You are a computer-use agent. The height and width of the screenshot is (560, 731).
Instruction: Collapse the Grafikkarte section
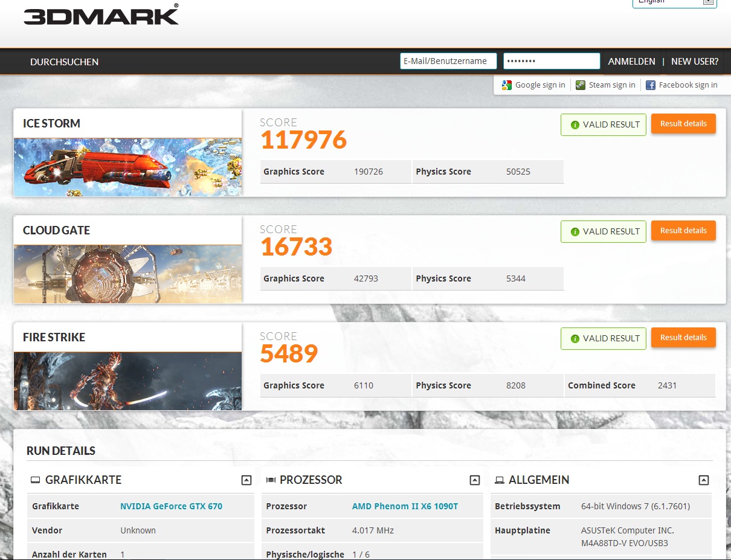click(x=246, y=480)
